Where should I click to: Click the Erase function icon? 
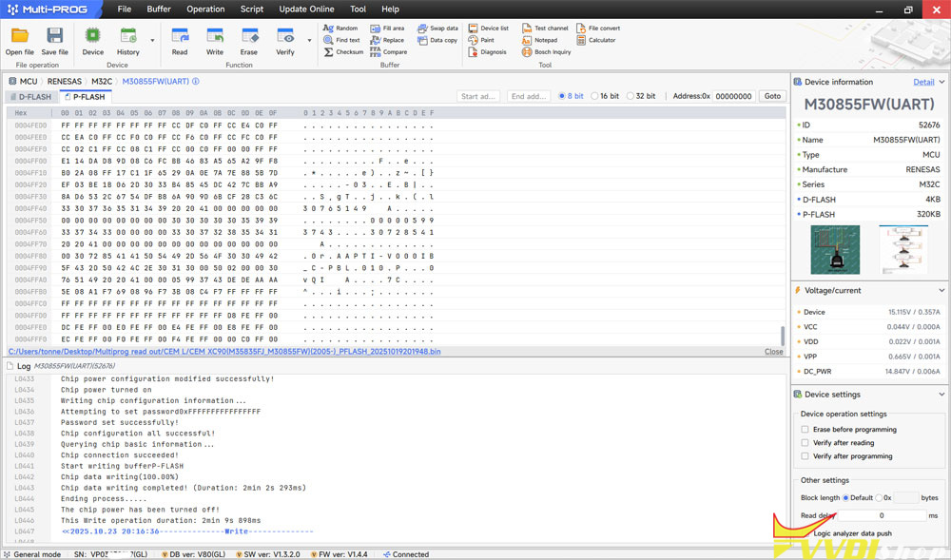point(249,35)
